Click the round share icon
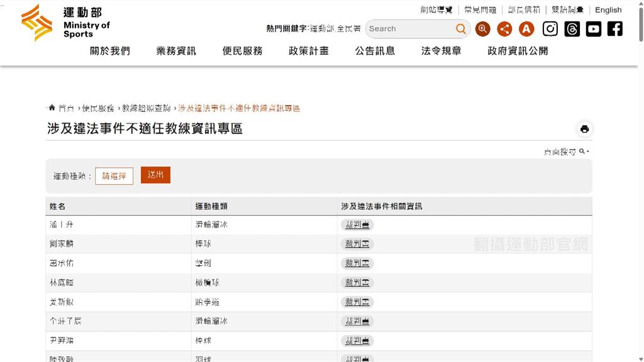 point(504,29)
